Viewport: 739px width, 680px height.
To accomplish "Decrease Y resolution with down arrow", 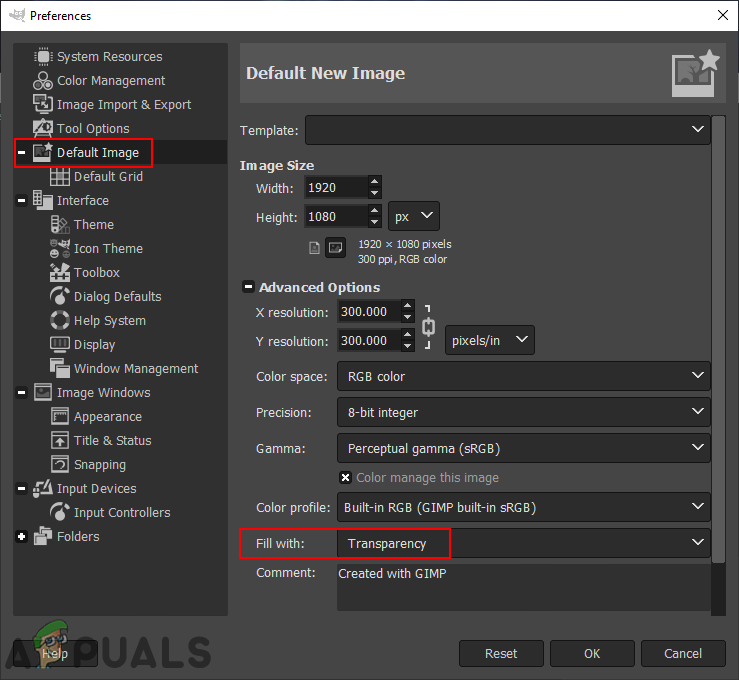I will pyautogui.click(x=408, y=346).
